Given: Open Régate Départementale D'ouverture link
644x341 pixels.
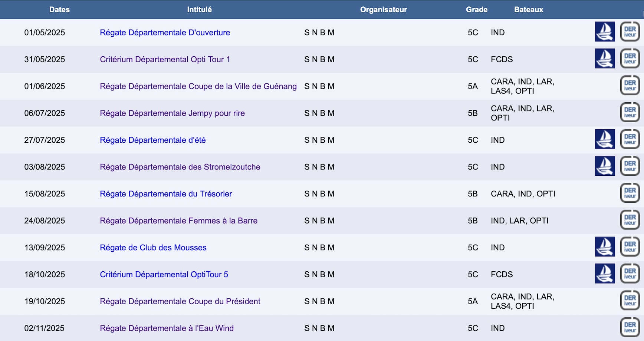Looking at the screenshot, I should click(x=165, y=33).
